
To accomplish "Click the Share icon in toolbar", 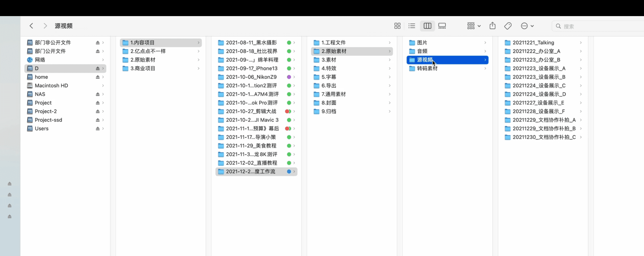I will (492, 26).
